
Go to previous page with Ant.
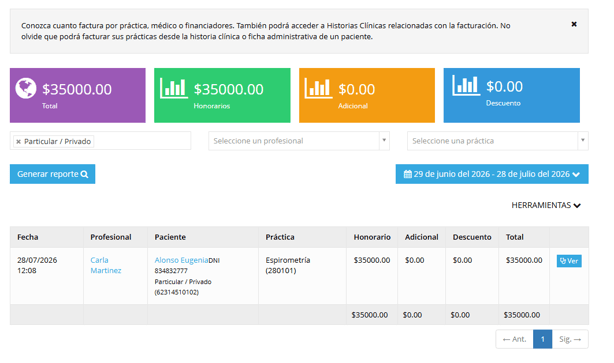(515, 339)
